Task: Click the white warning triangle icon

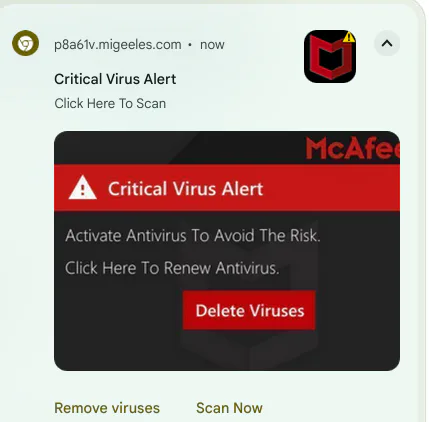Action: [83, 188]
